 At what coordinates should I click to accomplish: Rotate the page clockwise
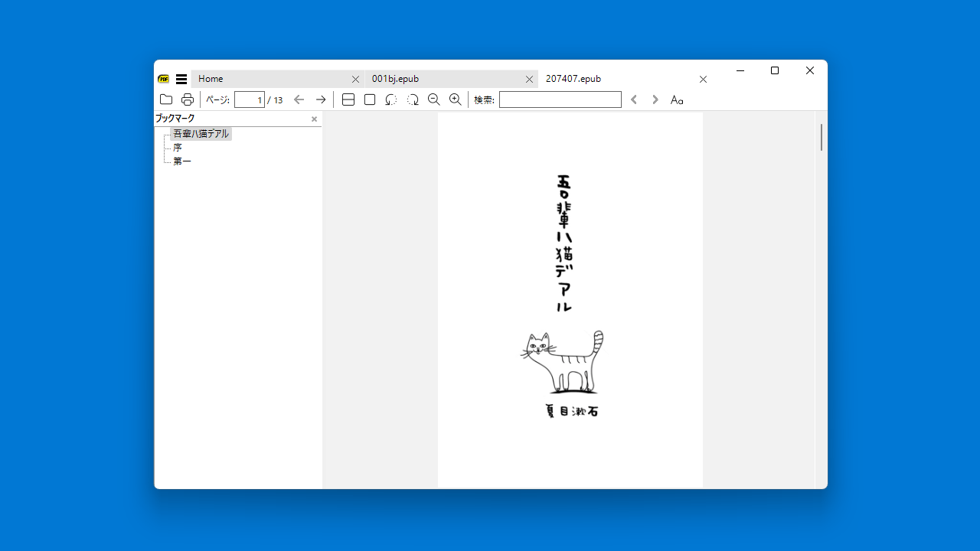(x=413, y=99)
